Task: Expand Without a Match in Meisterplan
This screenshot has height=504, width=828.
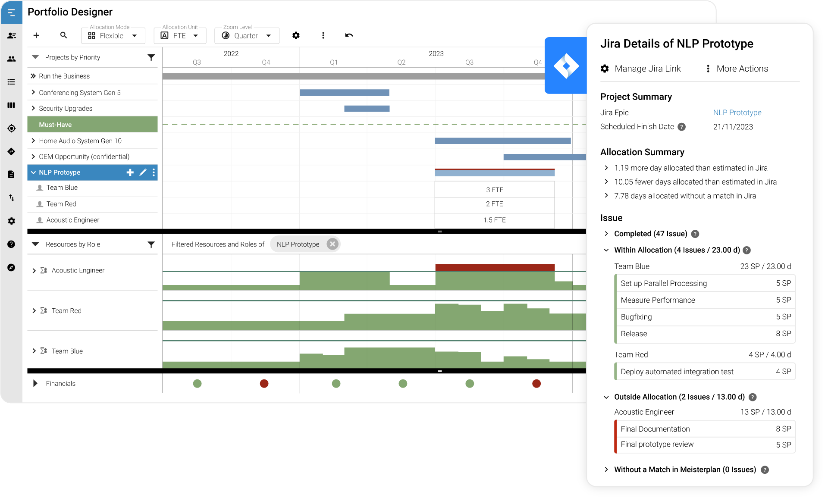Action: [606, 470]
